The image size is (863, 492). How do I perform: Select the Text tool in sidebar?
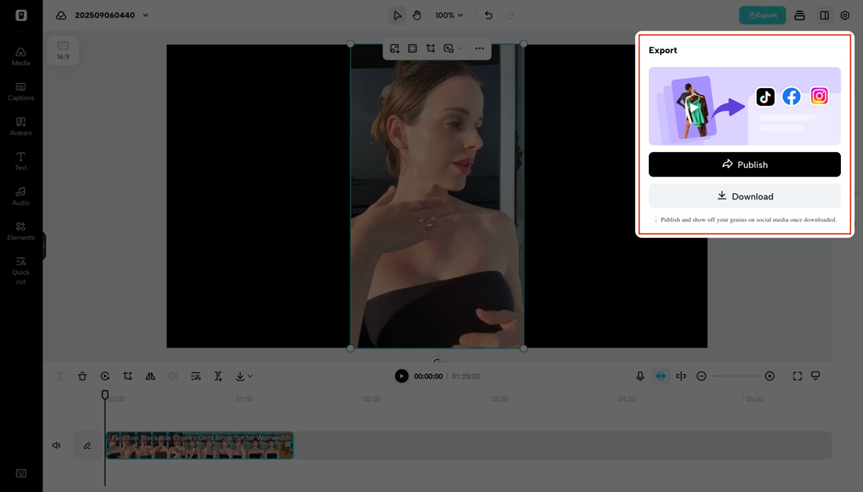coord(20,161)
